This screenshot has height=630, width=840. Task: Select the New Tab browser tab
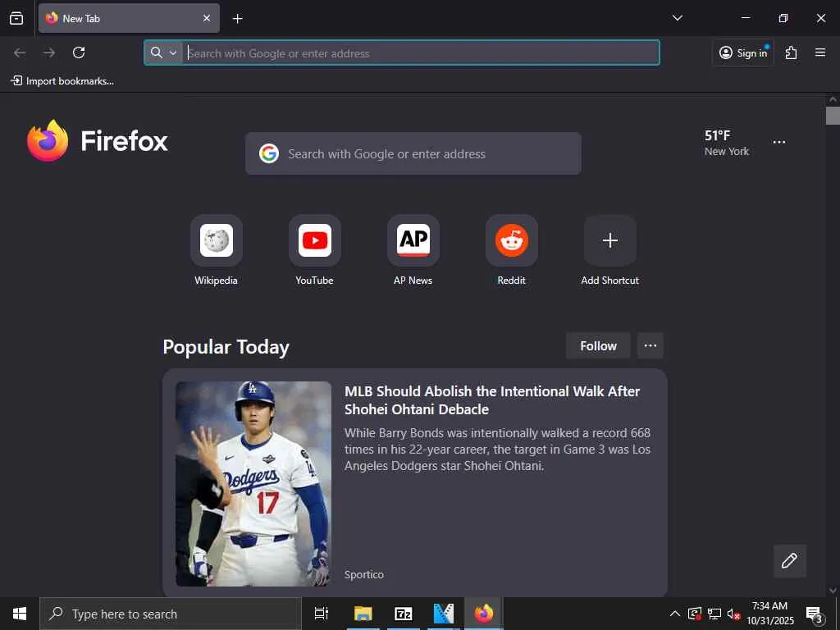(x=129, y=18)
